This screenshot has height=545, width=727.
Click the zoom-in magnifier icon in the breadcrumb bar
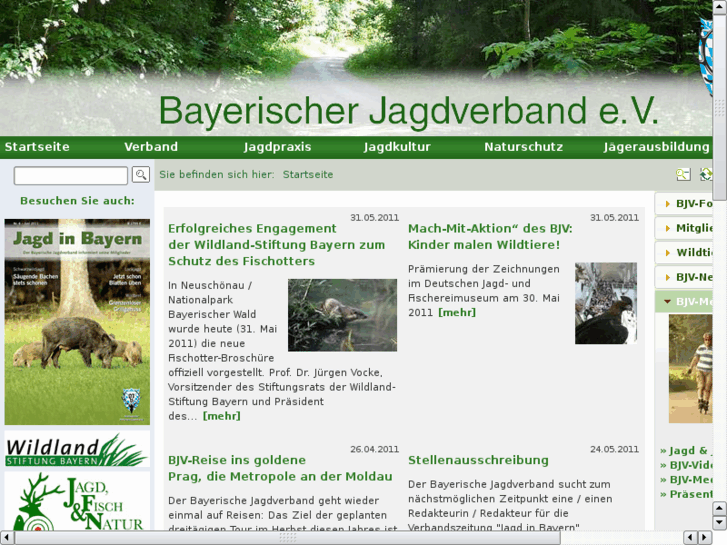683,174
